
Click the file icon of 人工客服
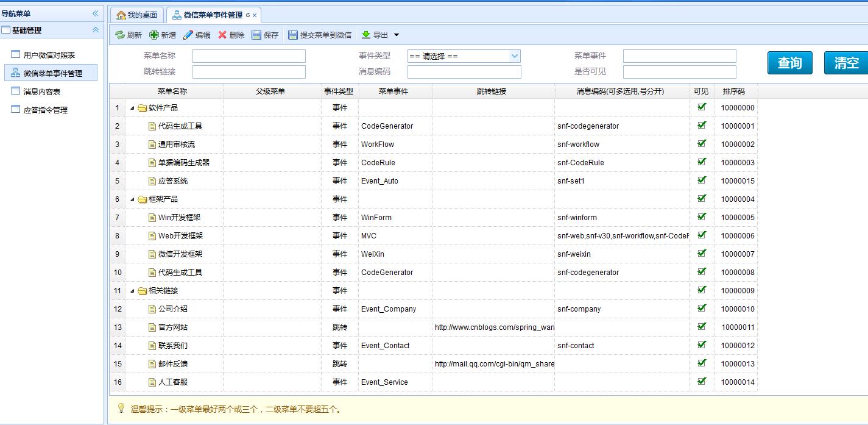(x=153, y=382)
